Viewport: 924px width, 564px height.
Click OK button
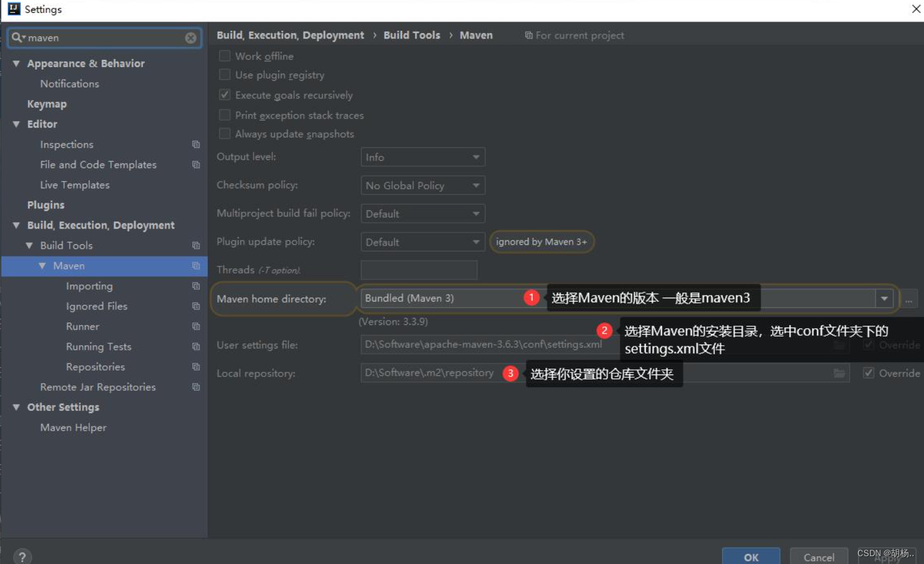tap(751, 557)
